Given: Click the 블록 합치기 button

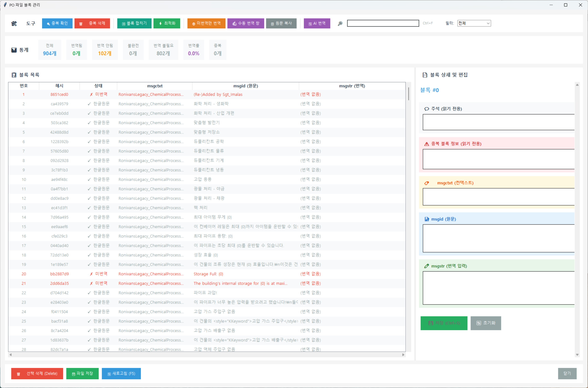Looking at the screenshot, I should point(134,23).
